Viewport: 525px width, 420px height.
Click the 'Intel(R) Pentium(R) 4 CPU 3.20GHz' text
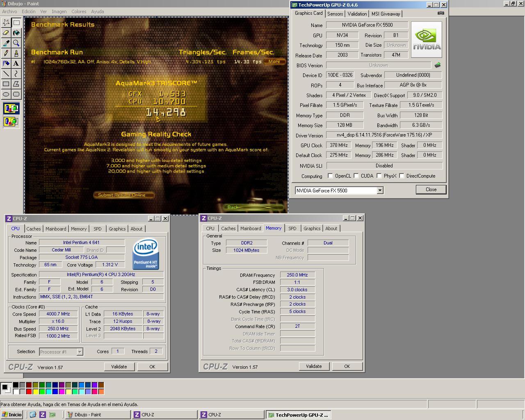click(x=101, y=274)
